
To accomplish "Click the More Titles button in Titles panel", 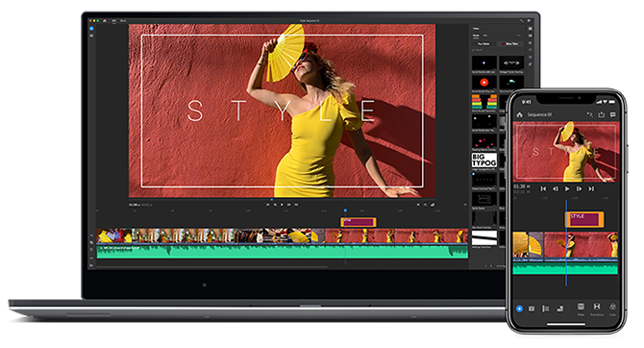I will 510,43.
